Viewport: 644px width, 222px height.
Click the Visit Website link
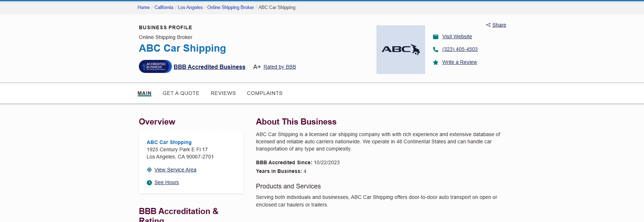pos(457,36)
